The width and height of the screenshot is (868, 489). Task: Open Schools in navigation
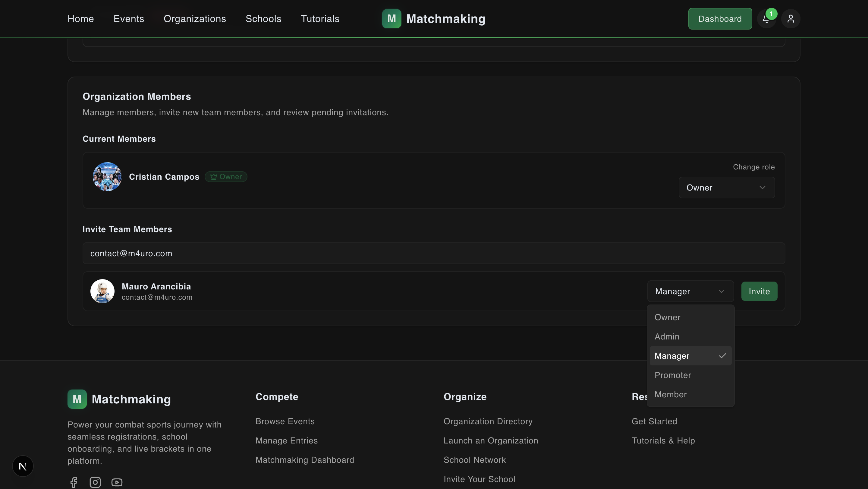263,18
